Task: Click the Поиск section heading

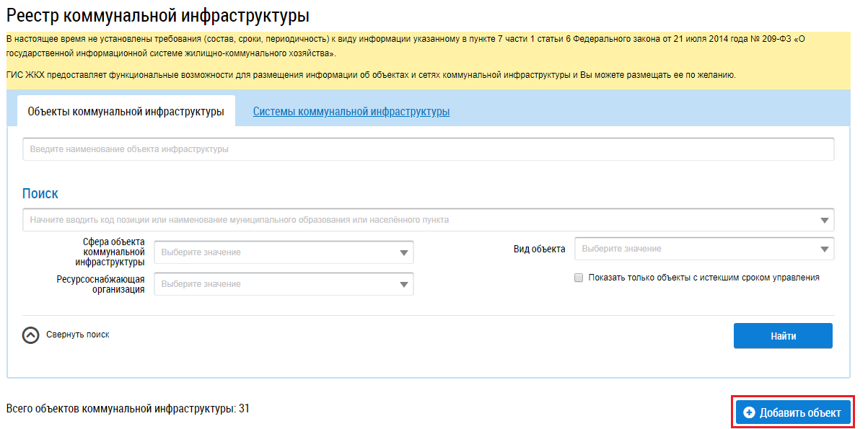Action: (x=40, y=194)
